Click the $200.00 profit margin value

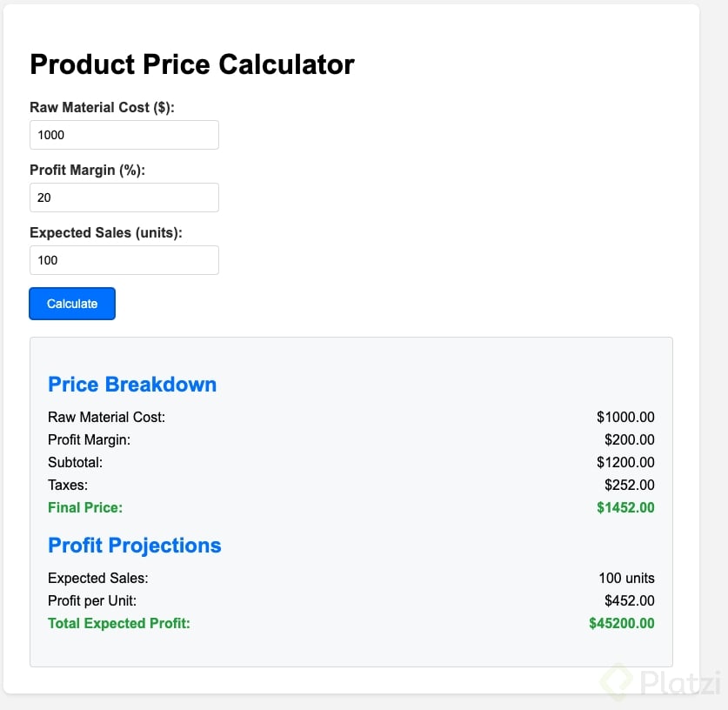click(x=630, y=439)
